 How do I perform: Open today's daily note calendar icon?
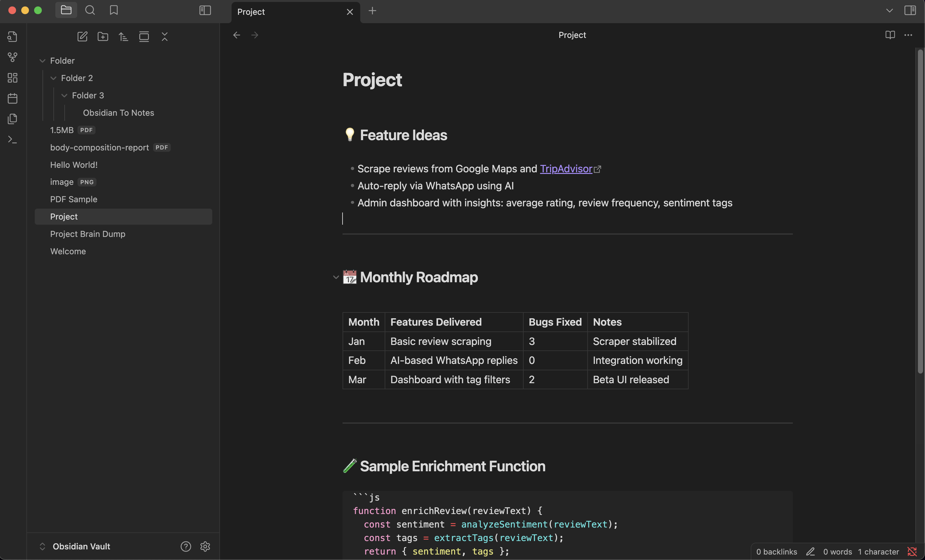(13, 98)
